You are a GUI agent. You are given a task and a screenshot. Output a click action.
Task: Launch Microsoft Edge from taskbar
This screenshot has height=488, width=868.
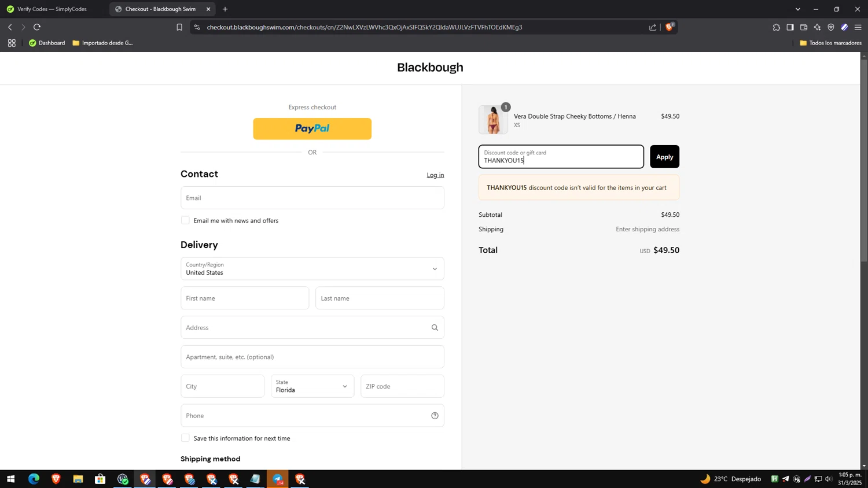click(34, 479)
